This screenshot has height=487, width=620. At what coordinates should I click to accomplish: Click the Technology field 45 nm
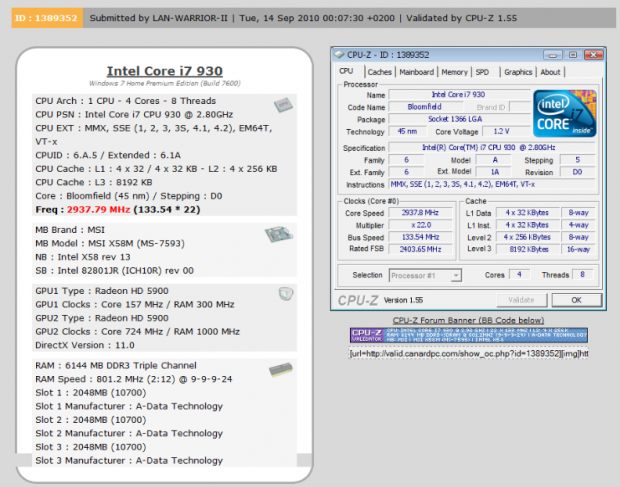[x=407, y=131]
